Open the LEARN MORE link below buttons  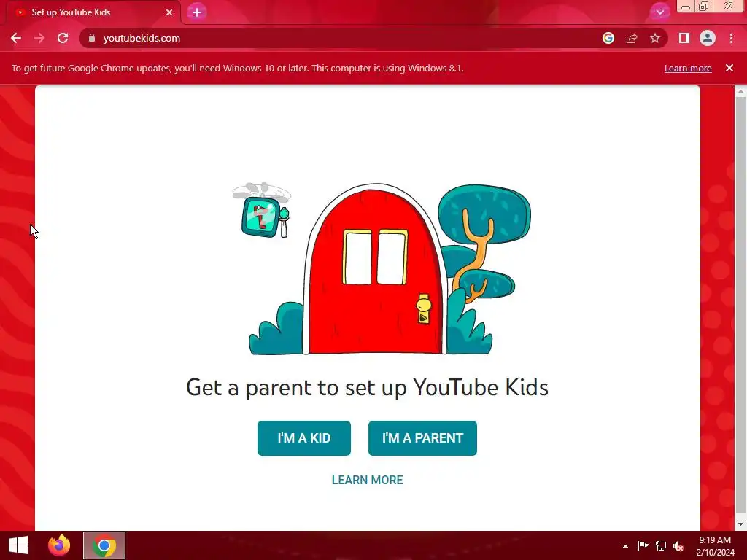pyautogui.click(x=368, y=480)
